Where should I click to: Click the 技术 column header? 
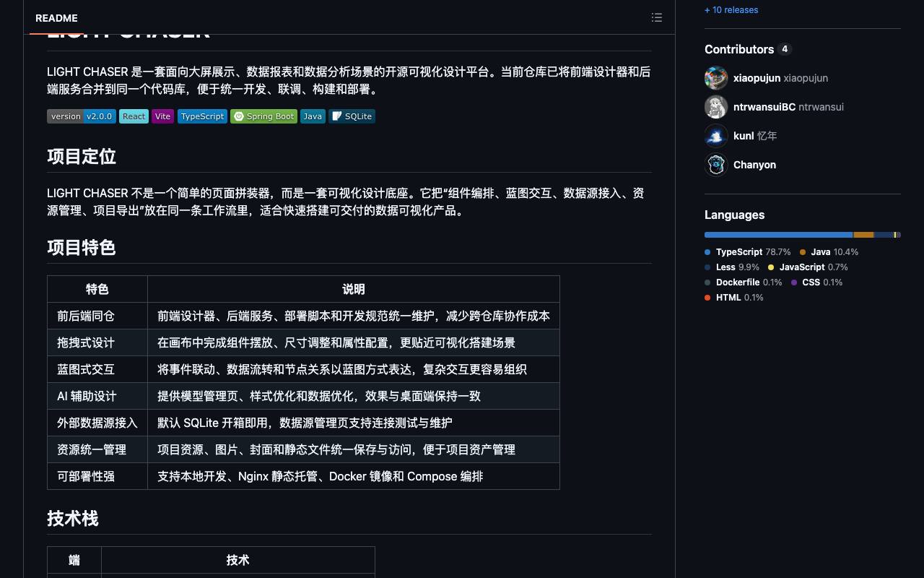(x=238, y=560)
